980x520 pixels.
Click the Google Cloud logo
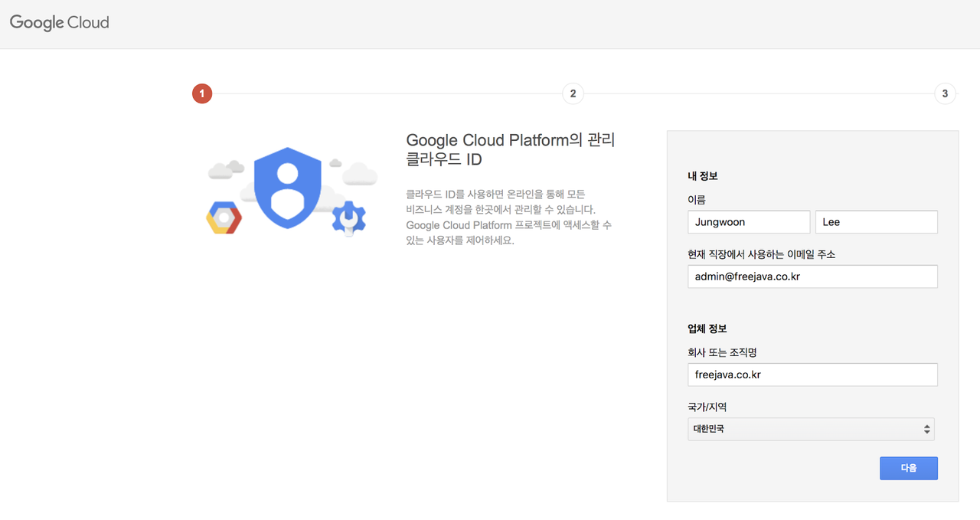point(60,22)
